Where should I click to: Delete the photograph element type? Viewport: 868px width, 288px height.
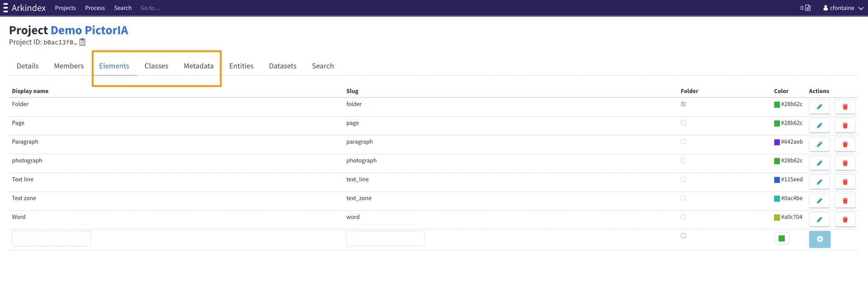845,163
